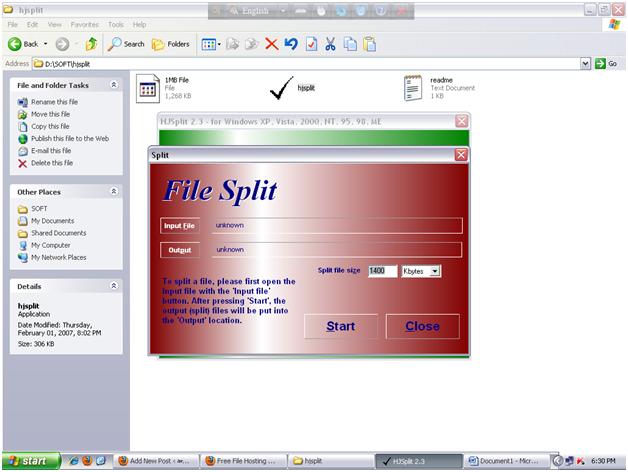Click the Split file size value field
This screenshot has height=472, width=628.
point(382,271)
